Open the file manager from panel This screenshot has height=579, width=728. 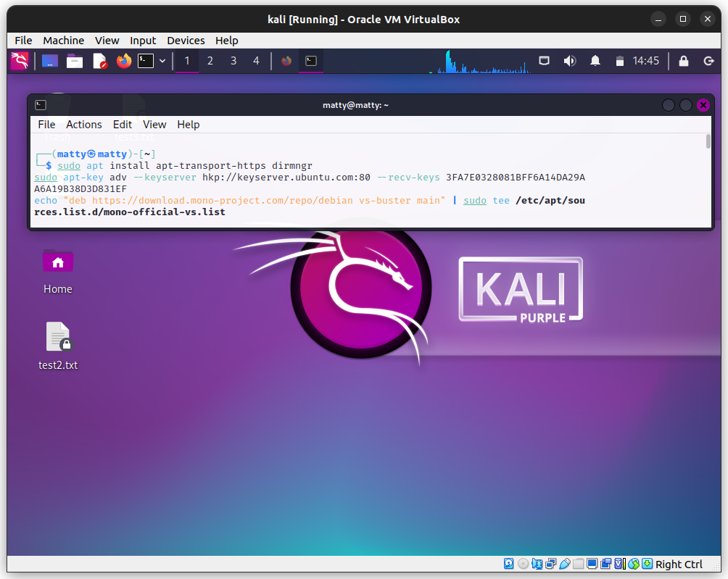click(74, 61)
